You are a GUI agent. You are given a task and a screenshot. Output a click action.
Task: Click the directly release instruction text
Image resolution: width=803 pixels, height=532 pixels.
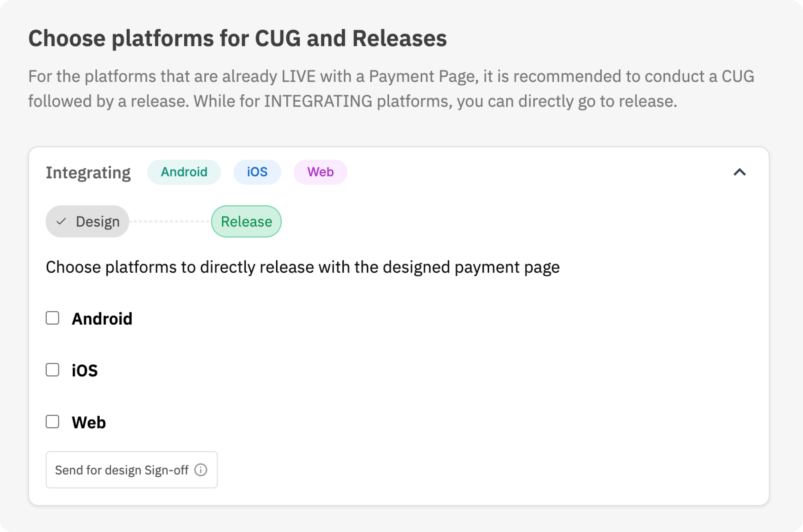(303, 267)
